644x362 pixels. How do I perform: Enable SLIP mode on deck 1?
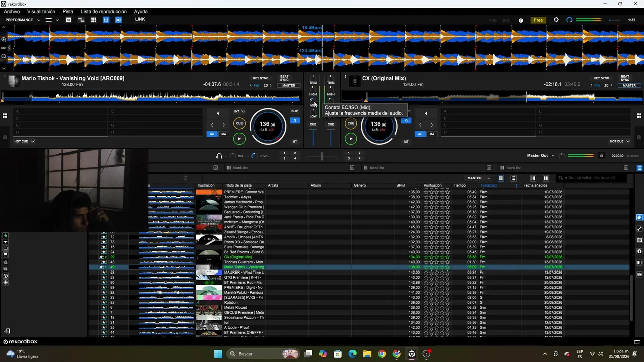point(295,111)
